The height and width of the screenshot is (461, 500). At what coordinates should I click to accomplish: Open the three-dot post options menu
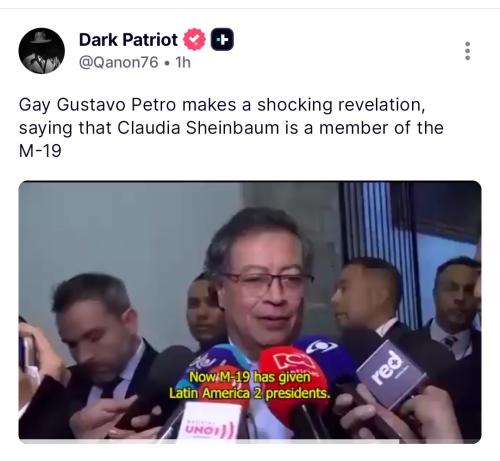pos(468,51)
